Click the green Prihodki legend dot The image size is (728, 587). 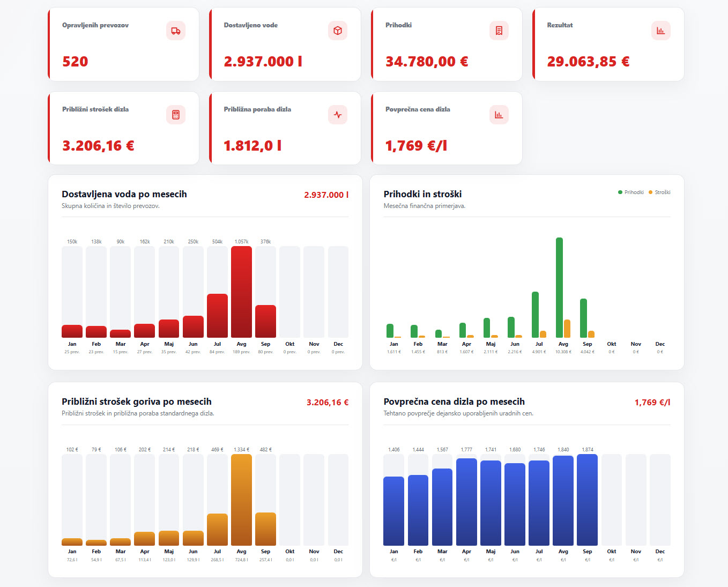click(x=620, y=192)
